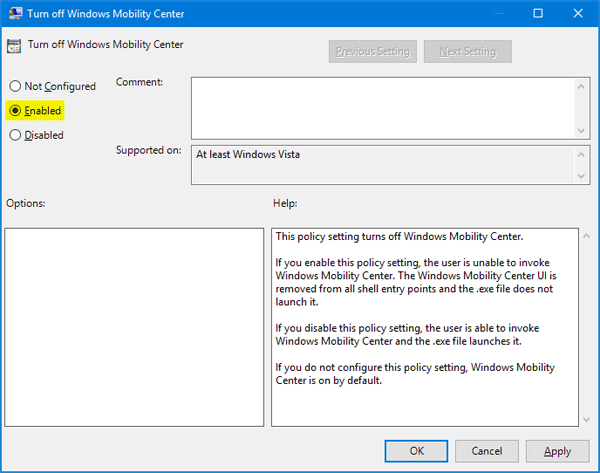Cancel the policy changes
Image resolution: width=600 pixels, height=473 pixels.
pos(487,451)
